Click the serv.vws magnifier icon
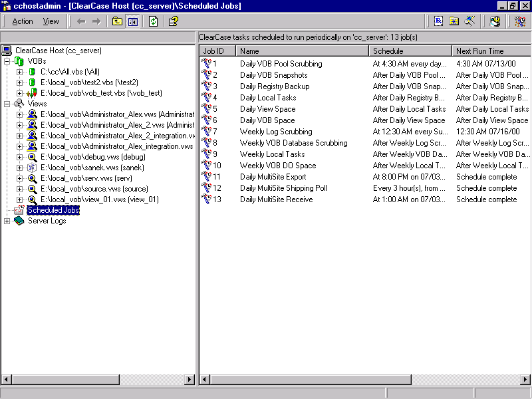 32,178
